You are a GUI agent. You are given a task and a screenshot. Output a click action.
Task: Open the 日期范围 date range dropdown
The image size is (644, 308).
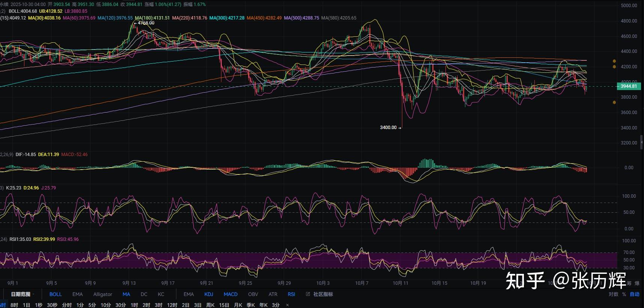(23, 294)
